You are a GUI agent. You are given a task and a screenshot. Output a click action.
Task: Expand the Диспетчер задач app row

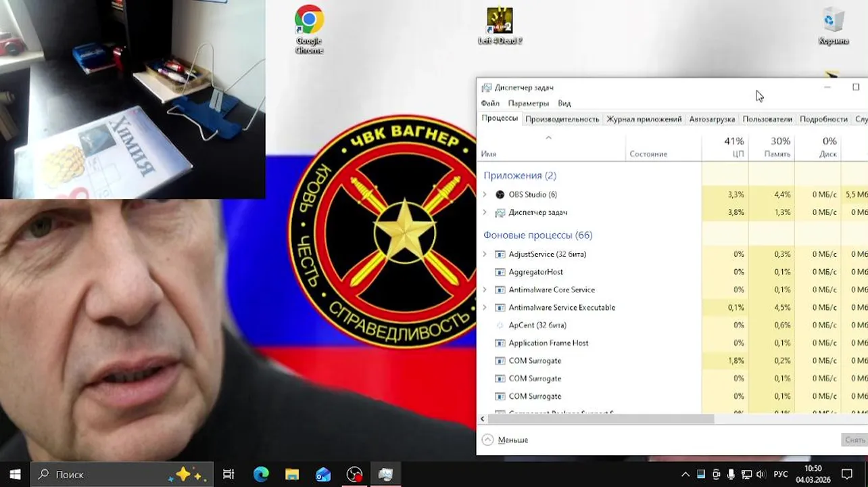click(x=484, y=212)
